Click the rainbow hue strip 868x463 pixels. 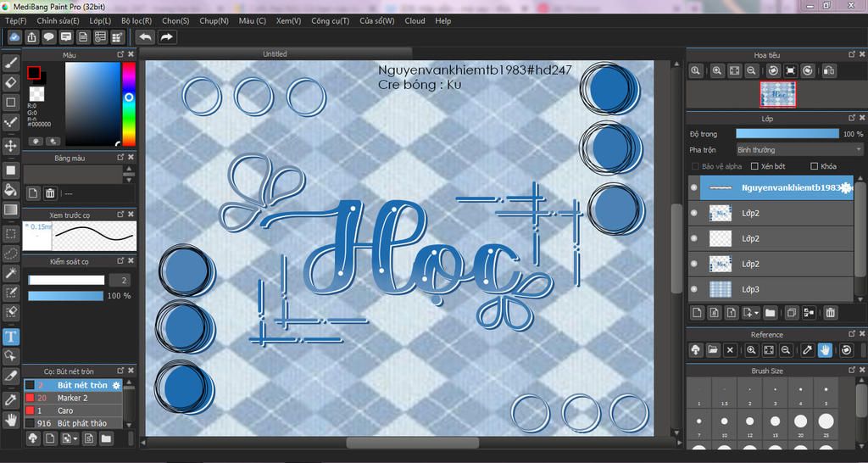(129, 103)
